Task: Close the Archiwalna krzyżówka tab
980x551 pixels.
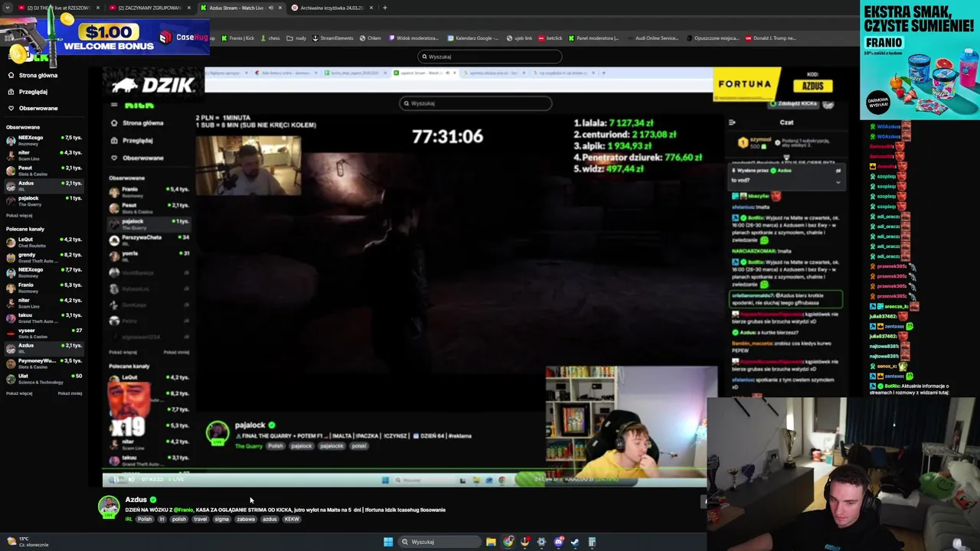Action: pyautogui.click(x=371, y=8)
